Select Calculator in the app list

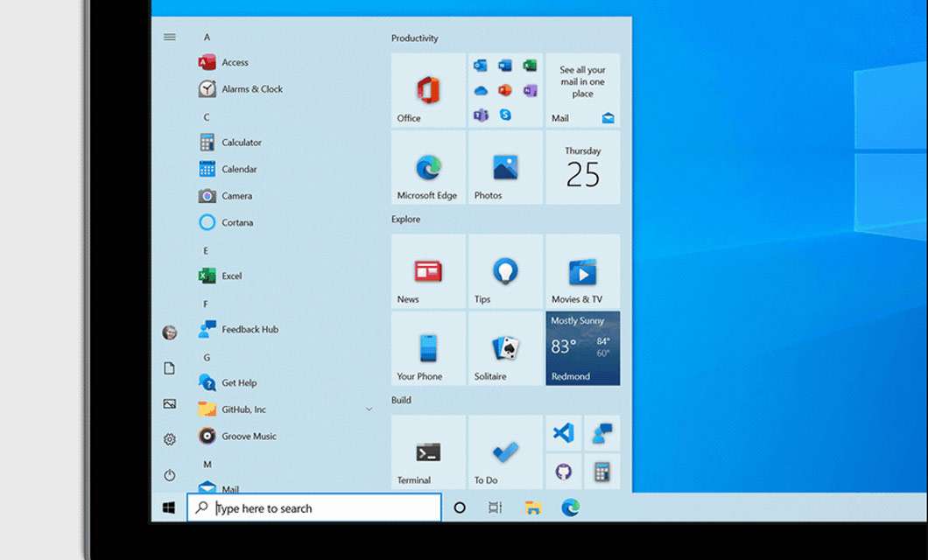[x=241, y=143]
